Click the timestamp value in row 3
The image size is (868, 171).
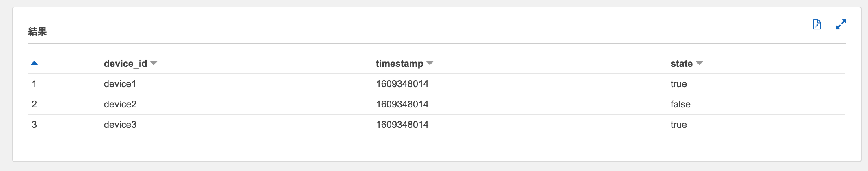402,125
